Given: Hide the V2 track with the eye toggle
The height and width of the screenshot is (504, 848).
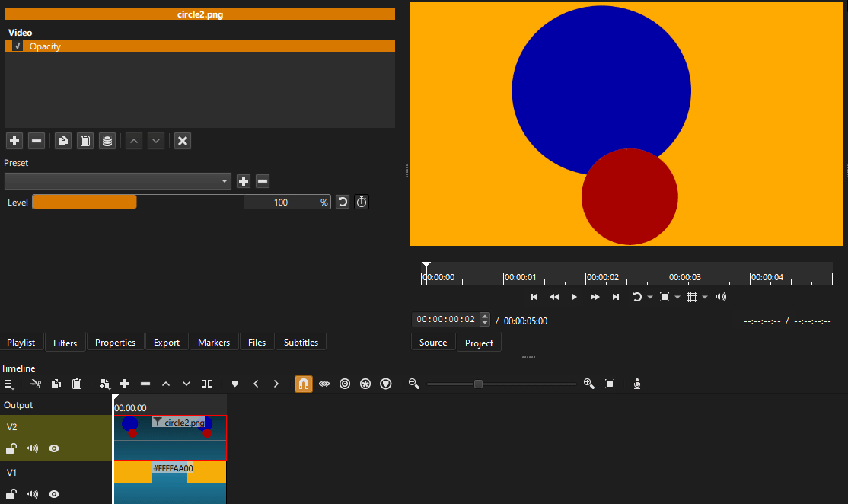Looking at the screenshot, I should [53, 448].
